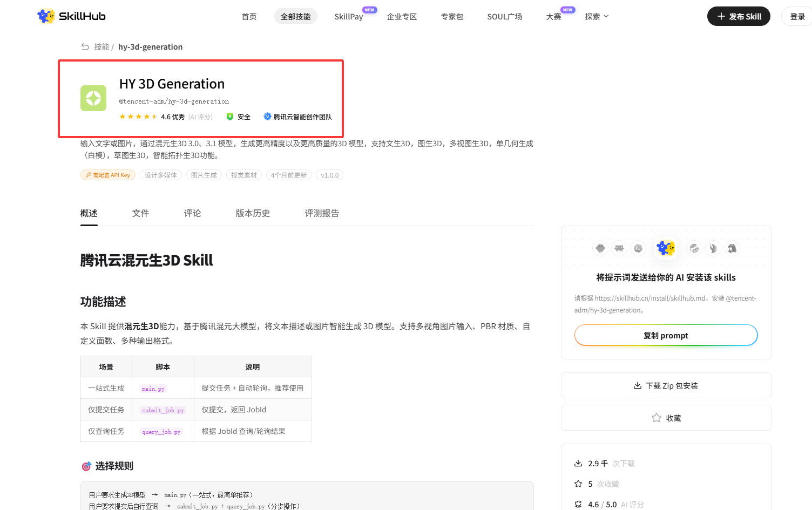Switch to the 文件 tab

[x=141, y=214]
